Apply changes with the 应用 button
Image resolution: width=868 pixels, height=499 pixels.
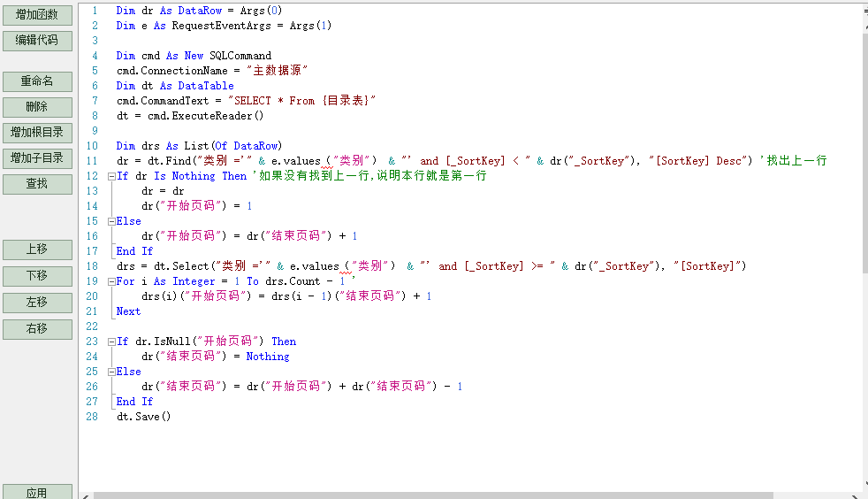37,493
